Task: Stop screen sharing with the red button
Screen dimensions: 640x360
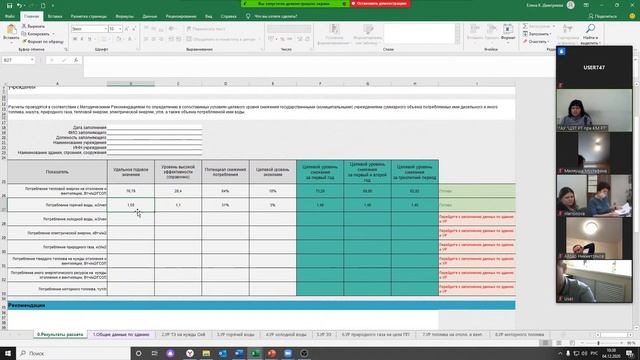Action: click(380, 4)
